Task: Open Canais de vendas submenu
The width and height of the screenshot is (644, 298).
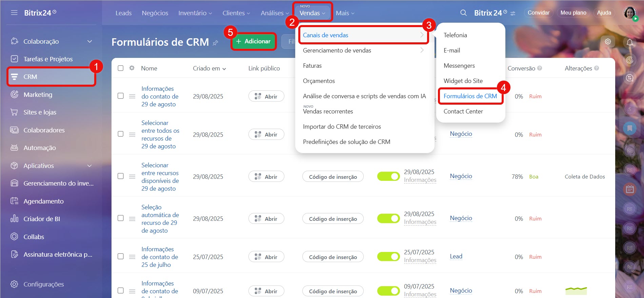Action: (x=363, y=35)
